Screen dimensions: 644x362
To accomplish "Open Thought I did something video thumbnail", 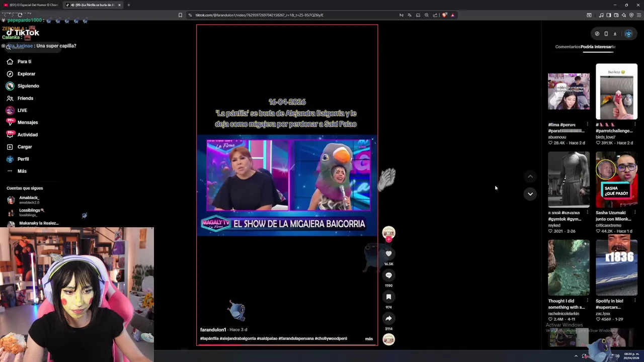I will (x=569, y=267).
